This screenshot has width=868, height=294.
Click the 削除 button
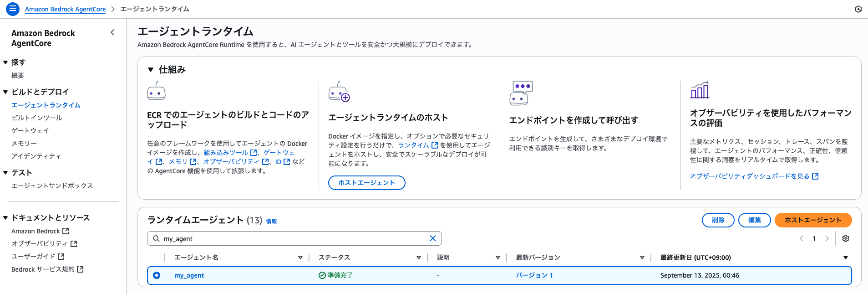coord(718,220)
